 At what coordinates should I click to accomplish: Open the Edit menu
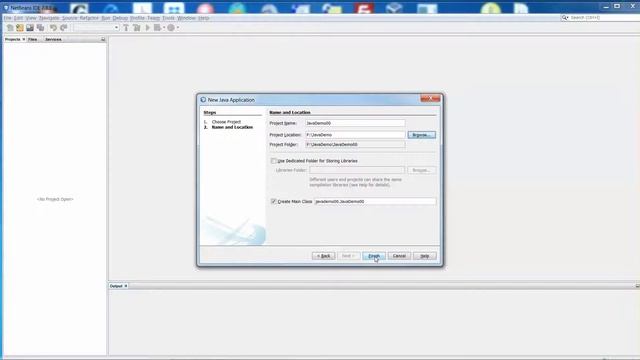pyautogui.click(x=18, y=18)
